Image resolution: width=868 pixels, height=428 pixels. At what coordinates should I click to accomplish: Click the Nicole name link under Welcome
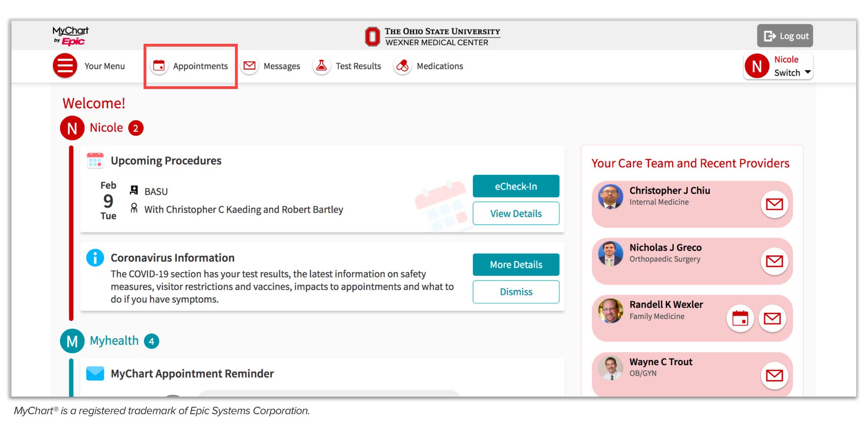(106, 128)
